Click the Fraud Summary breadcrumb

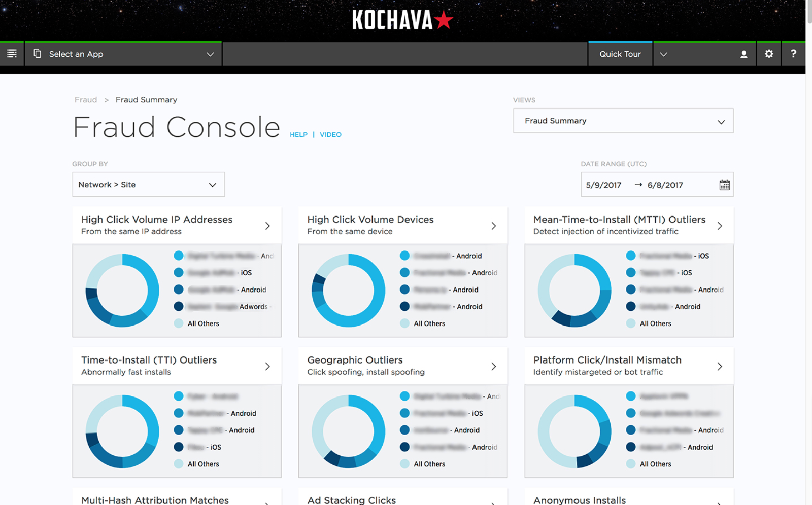[146, 100]
